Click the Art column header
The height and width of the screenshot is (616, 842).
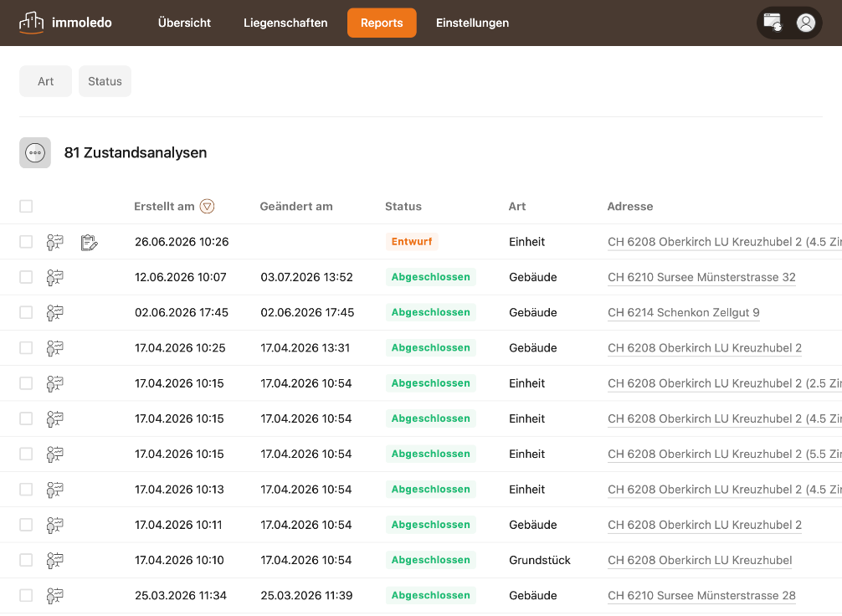pos(517,206)
